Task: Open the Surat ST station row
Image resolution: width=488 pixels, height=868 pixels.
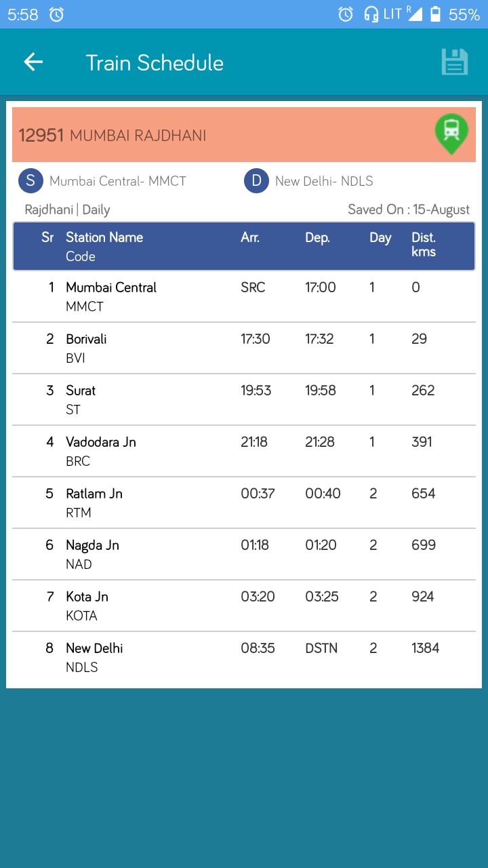Action: click(244, 399)
